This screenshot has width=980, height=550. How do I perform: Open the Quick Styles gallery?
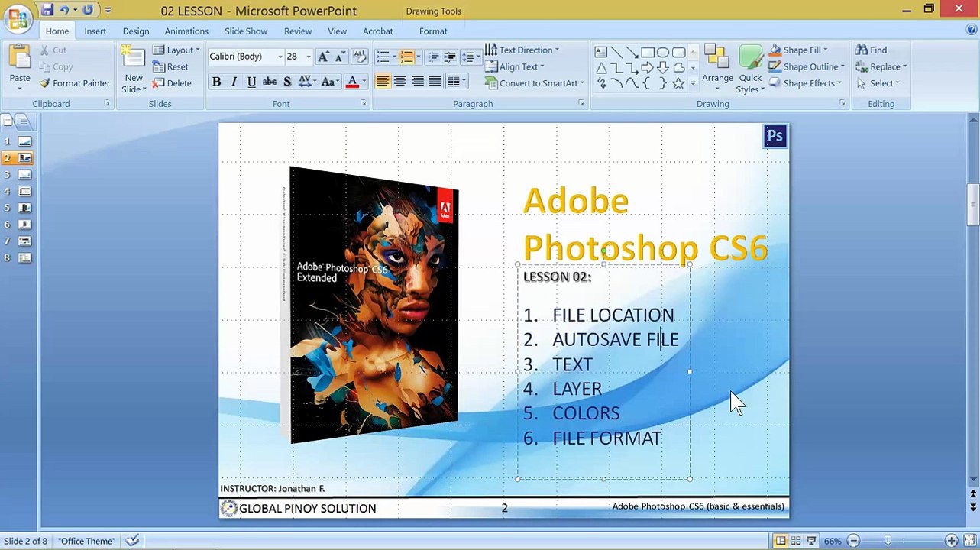pos(751,69)
